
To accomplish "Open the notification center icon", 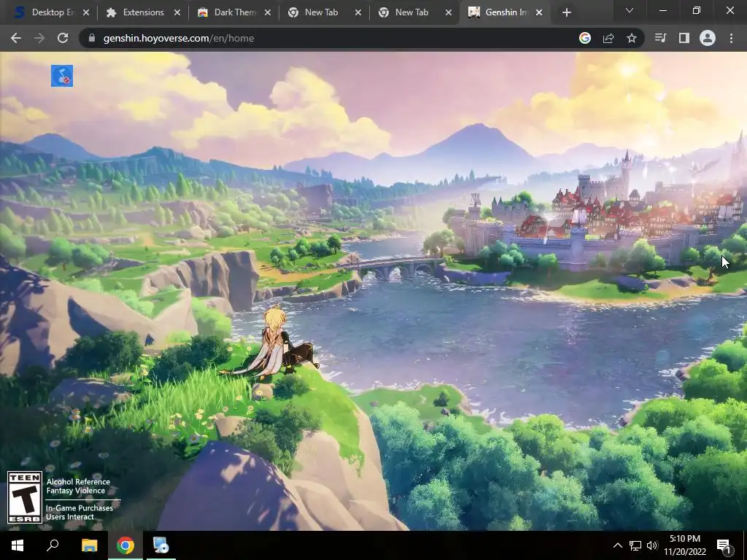I will (724, 546).
